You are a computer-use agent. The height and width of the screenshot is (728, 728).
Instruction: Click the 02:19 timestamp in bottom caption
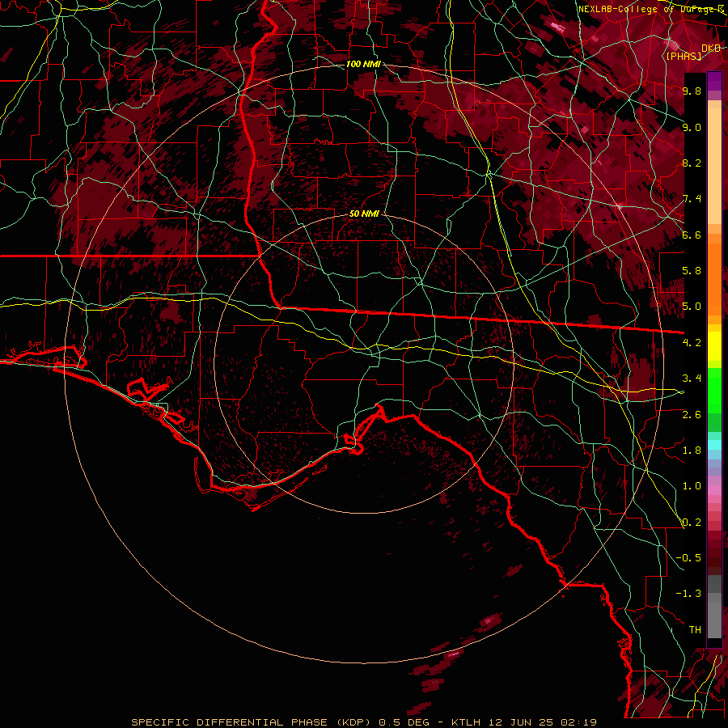tap(578, 722)
